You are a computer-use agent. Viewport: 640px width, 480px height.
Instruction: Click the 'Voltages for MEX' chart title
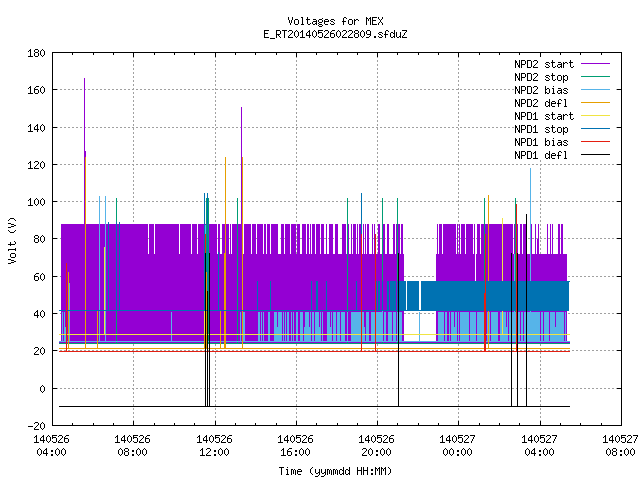click(335, 21)
